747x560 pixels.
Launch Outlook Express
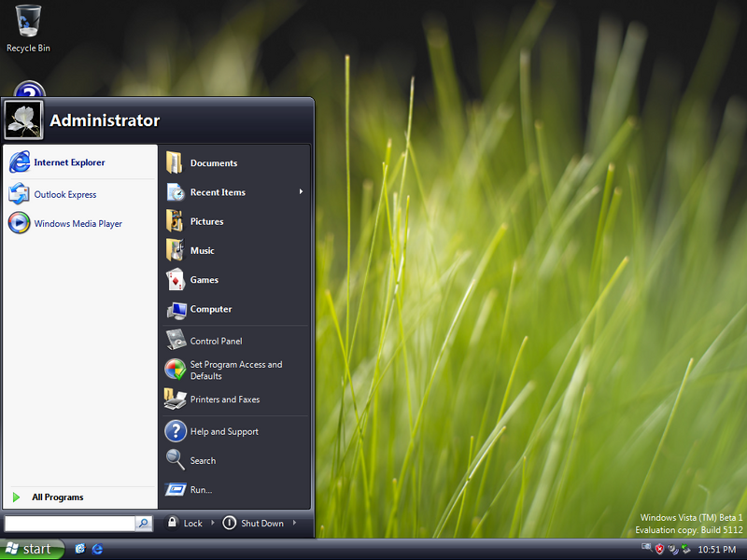pos(63,195)
